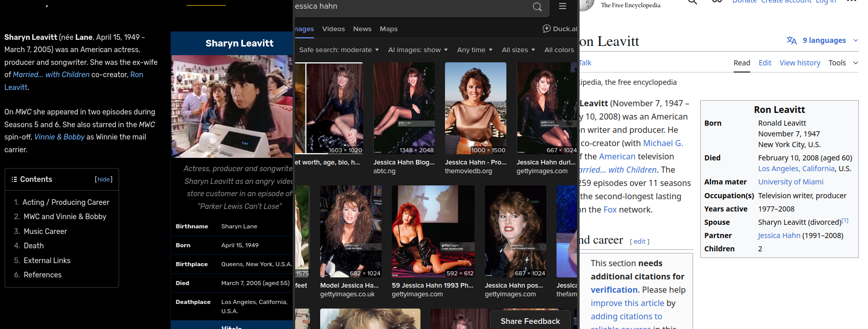Open the 59 Jessica Hahn 1993 Ph... result title

(433, 286)
